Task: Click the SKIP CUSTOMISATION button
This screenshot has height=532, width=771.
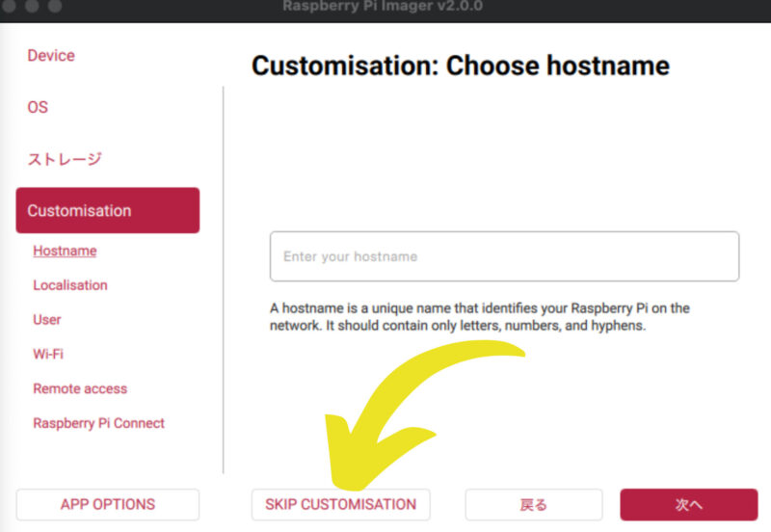Action: 340,505
